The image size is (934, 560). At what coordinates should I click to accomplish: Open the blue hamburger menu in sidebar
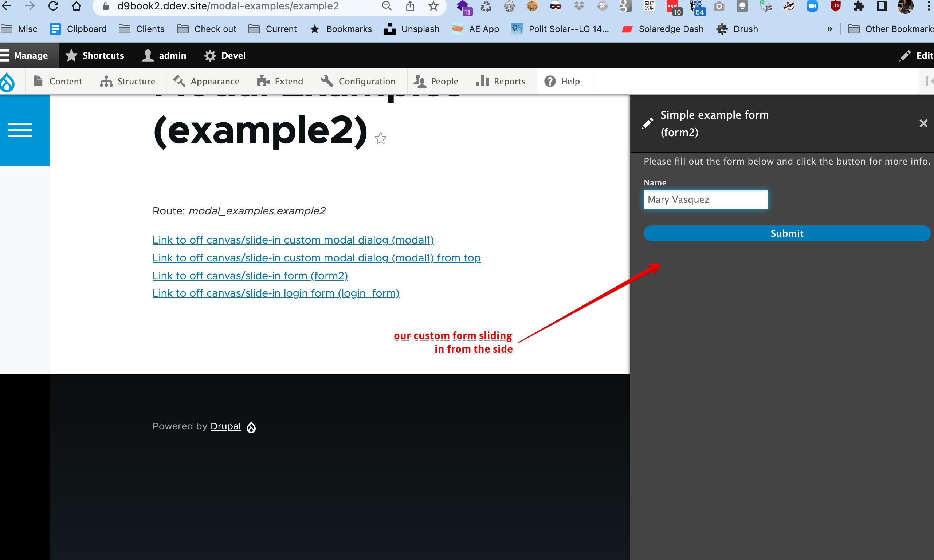20,130
